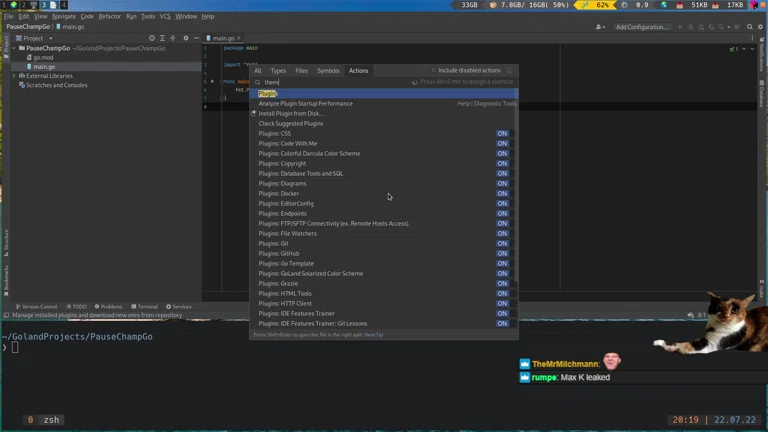Viewport: 768px width, 432px height.
Task: Expand the External Libraries tree node
Action: pos(14,76)
